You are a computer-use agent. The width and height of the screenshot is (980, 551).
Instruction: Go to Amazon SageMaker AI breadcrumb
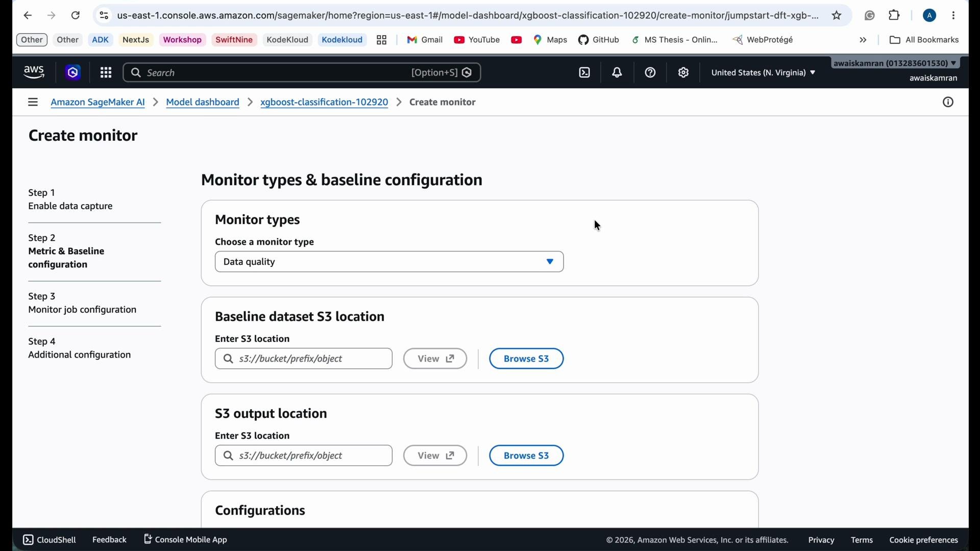point(98,103)
